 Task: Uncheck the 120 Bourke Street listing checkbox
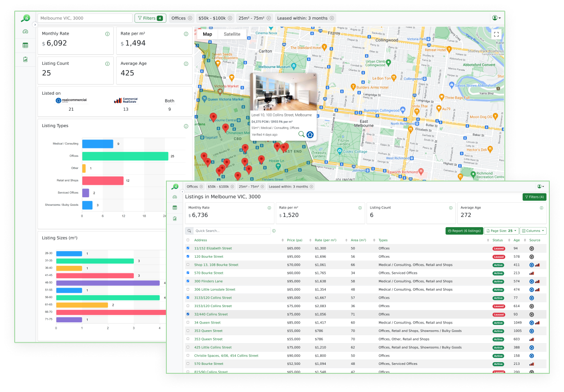point(187,256)
